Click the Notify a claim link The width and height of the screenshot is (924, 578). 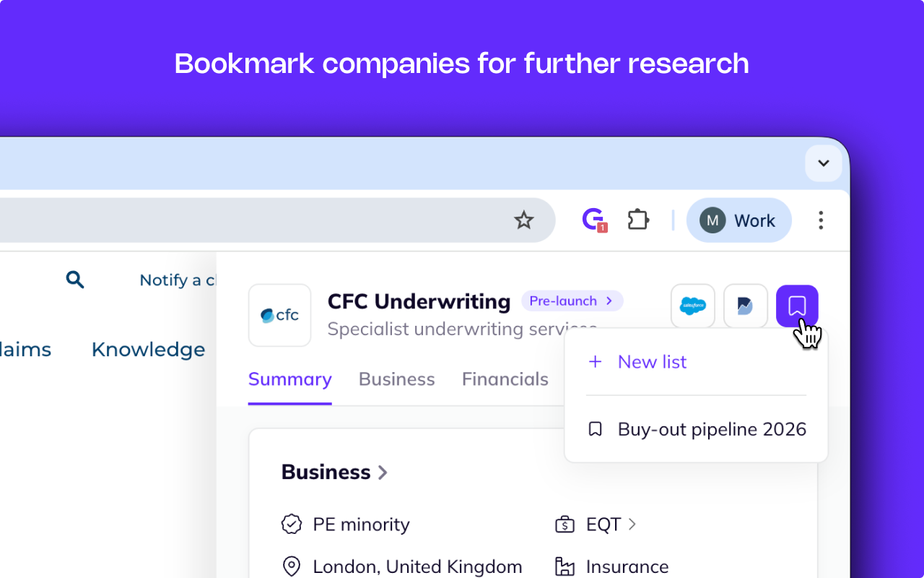click(x=178, y=280)
